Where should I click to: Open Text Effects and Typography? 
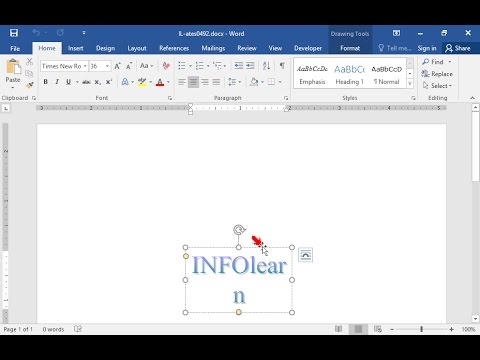[125, 82]
